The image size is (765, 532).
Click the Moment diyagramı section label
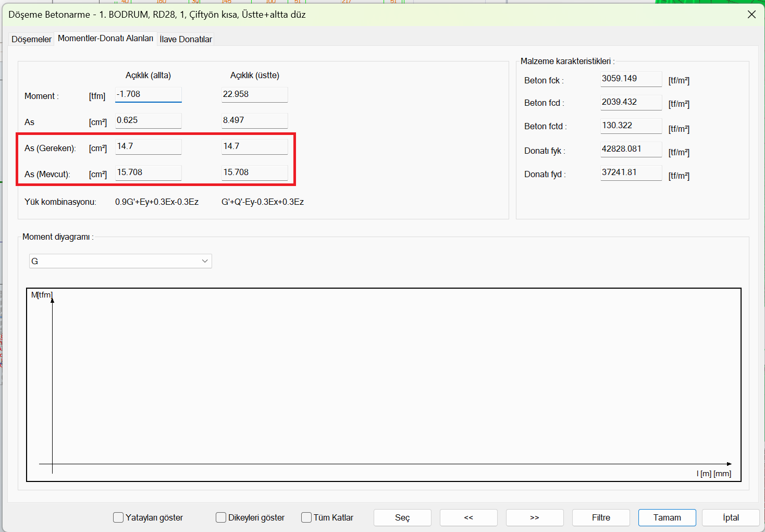58,237
